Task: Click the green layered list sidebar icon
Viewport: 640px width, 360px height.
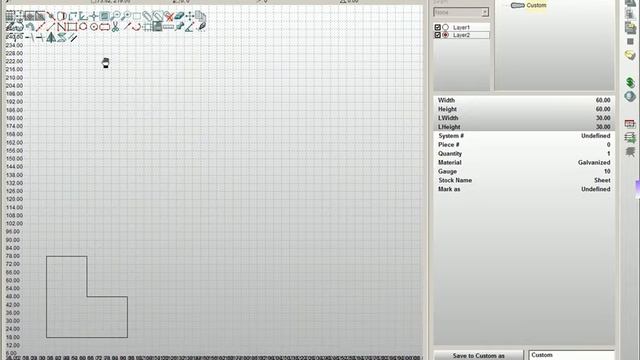Action: point(630,137)
